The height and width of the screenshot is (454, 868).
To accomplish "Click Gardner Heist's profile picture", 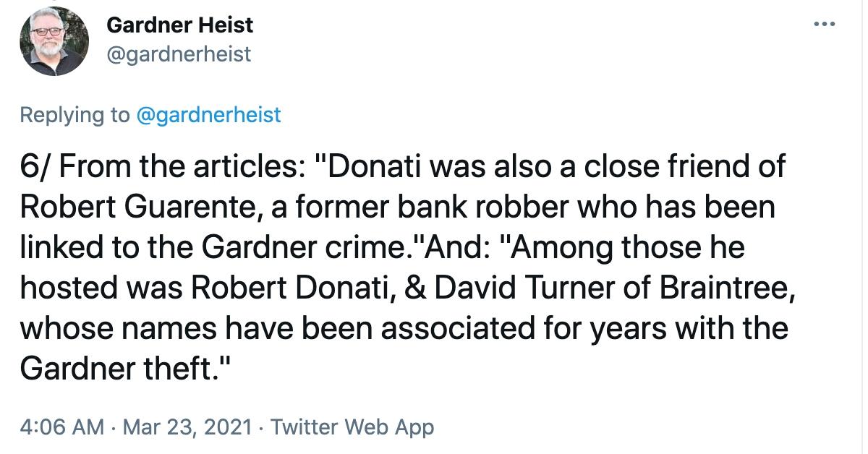I will [x=52, y=41].
